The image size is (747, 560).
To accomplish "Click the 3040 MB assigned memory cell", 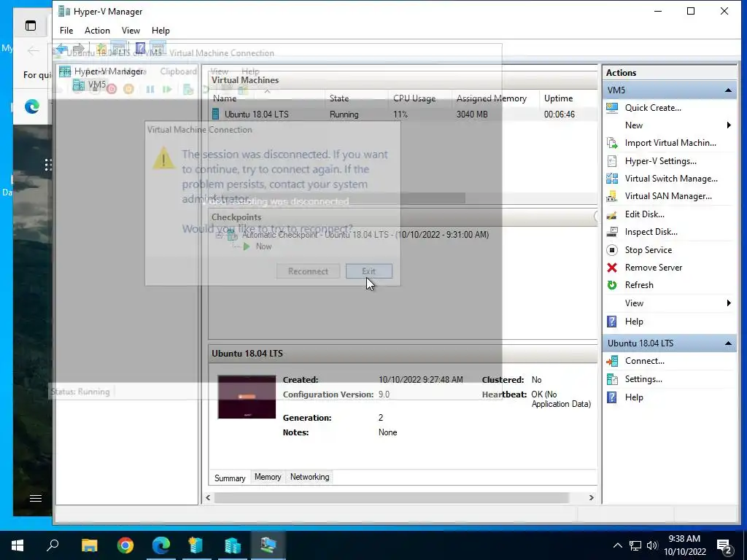I will coord(472,114).
